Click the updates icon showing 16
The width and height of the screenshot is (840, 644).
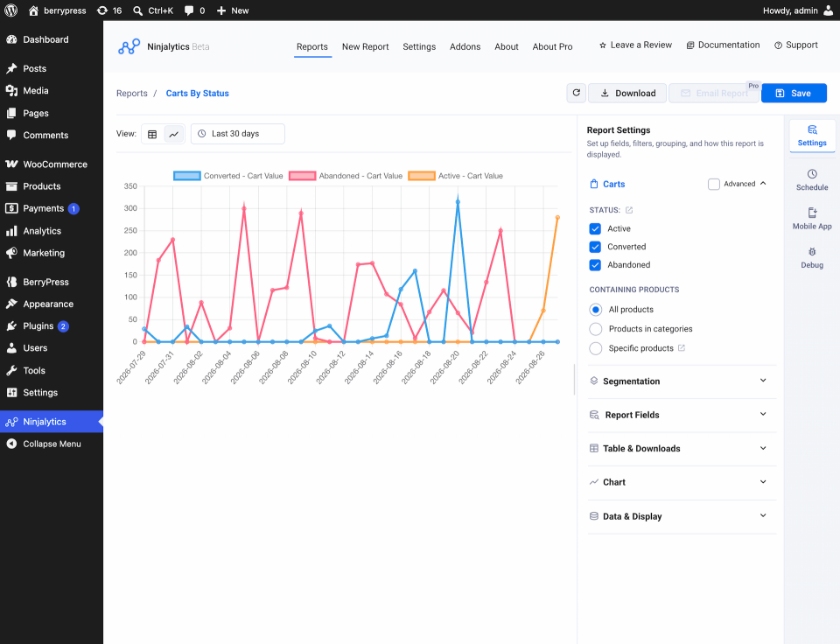point(109,10)
